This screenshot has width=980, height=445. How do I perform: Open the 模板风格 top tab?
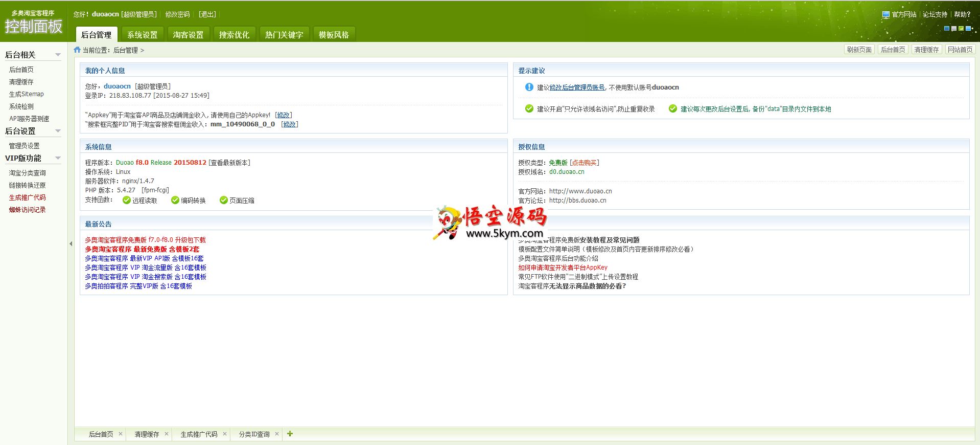334,34
